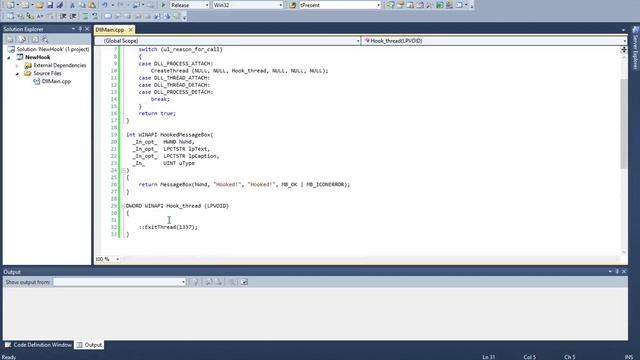Open Solution Explorer window options arrow
The image size is (640, 360).
(x=73, y=29)
